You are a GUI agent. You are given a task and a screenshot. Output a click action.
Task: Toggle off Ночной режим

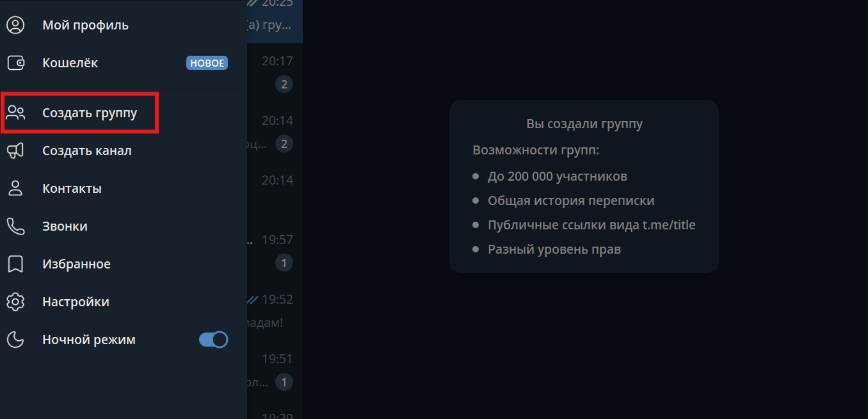tap(214, 339)
